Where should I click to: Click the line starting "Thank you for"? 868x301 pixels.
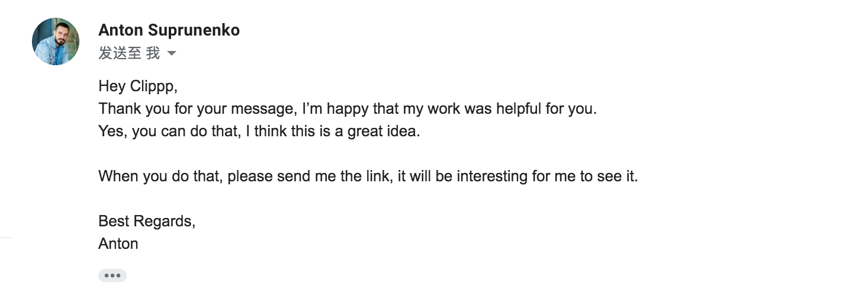(x=347, y=109)
